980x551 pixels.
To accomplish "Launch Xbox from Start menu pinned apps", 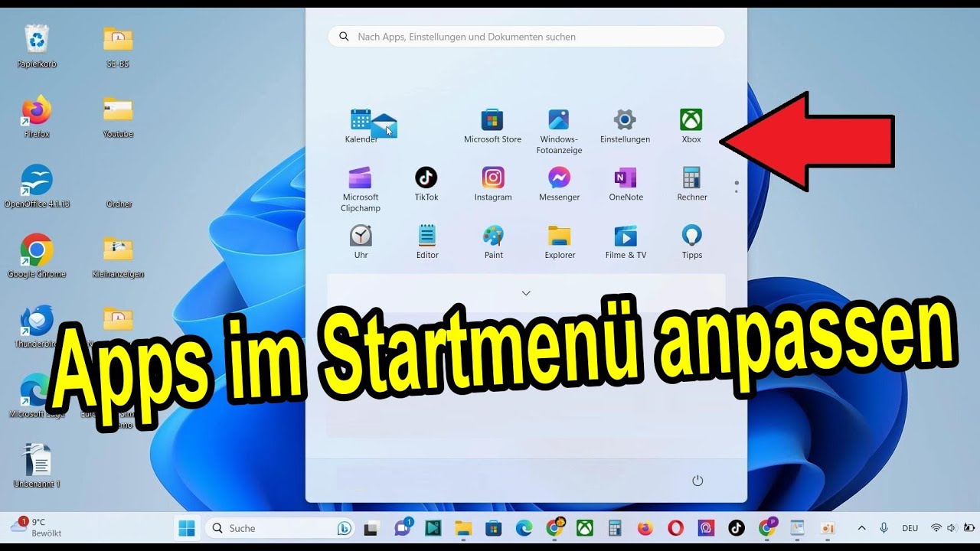I will tap(691, 126).
